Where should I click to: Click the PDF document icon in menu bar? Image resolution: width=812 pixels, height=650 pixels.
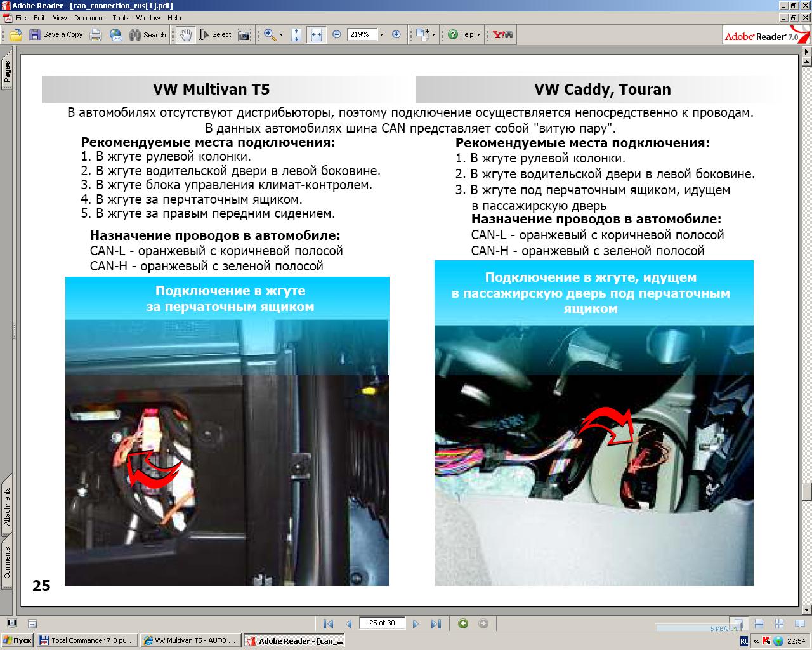click(x=7, y=18)
